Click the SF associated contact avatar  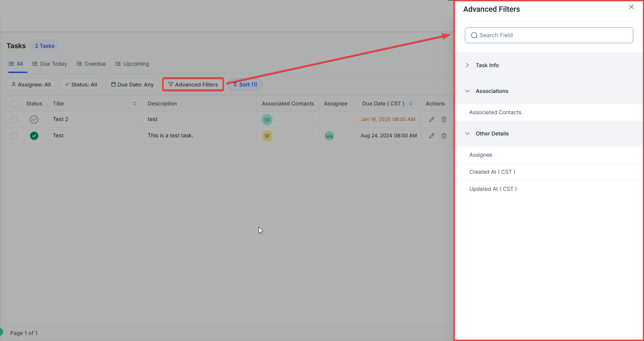(267, 136)
